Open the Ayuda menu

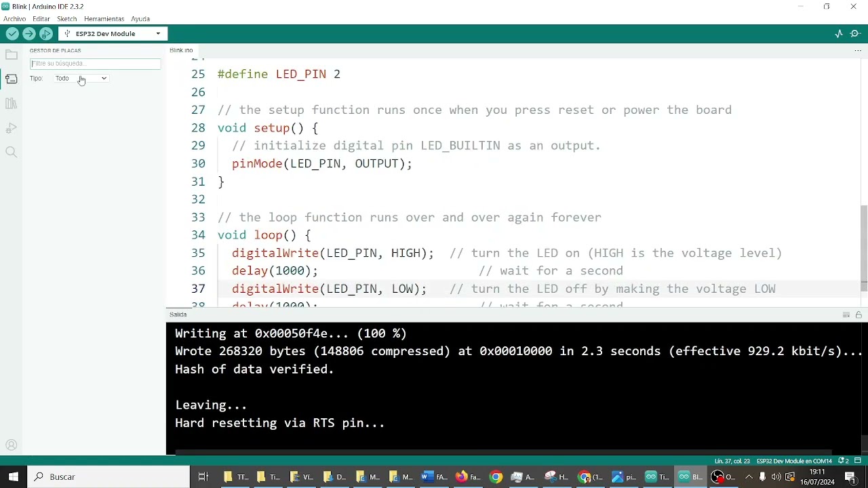pos(140,19)
